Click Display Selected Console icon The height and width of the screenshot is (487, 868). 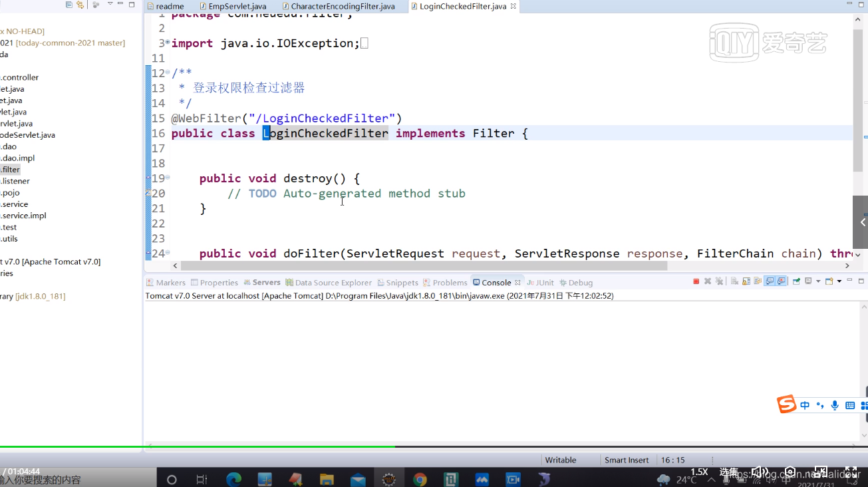pos(808,281)
